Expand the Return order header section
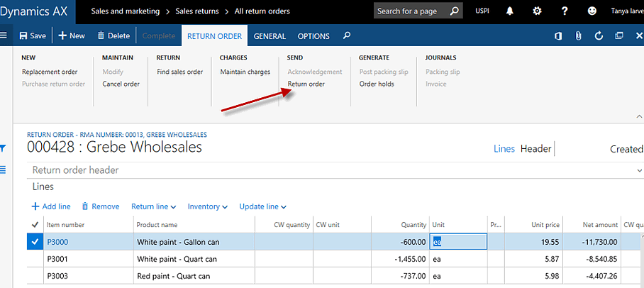644x288 pixels. pos(335,170)
